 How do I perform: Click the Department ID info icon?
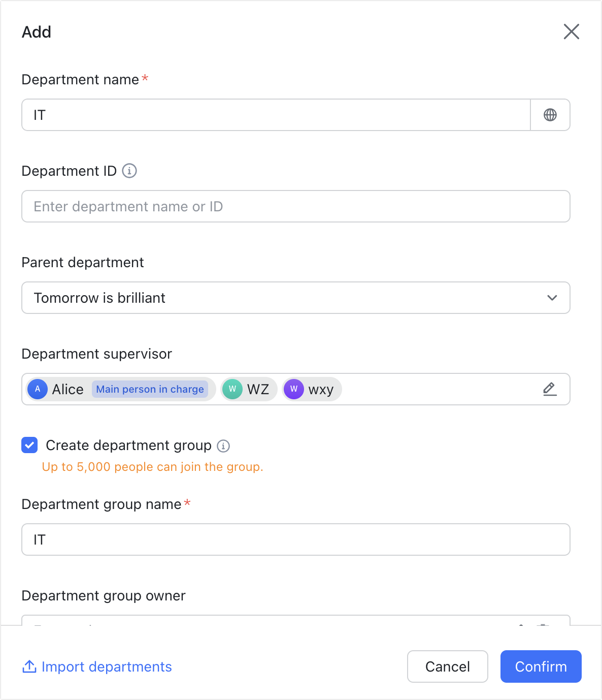pos(129,171)
